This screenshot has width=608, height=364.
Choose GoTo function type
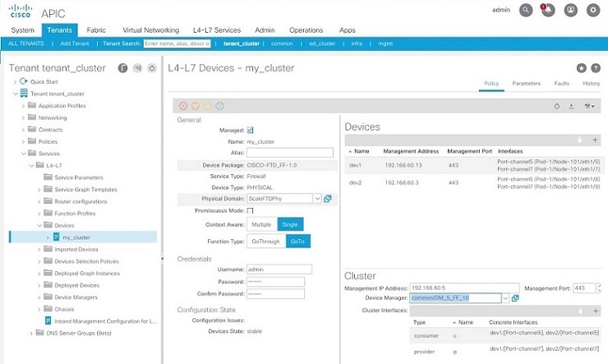[297, 241]
